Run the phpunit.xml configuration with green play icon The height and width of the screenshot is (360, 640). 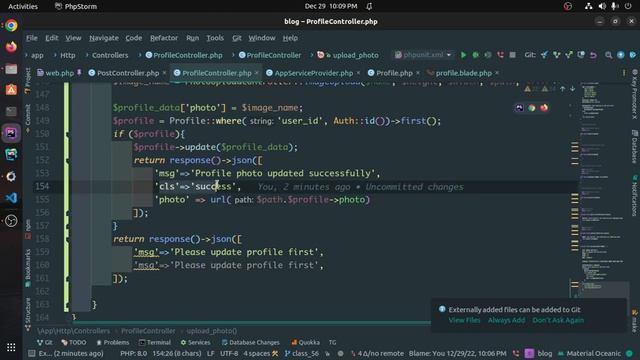point(463,55)
